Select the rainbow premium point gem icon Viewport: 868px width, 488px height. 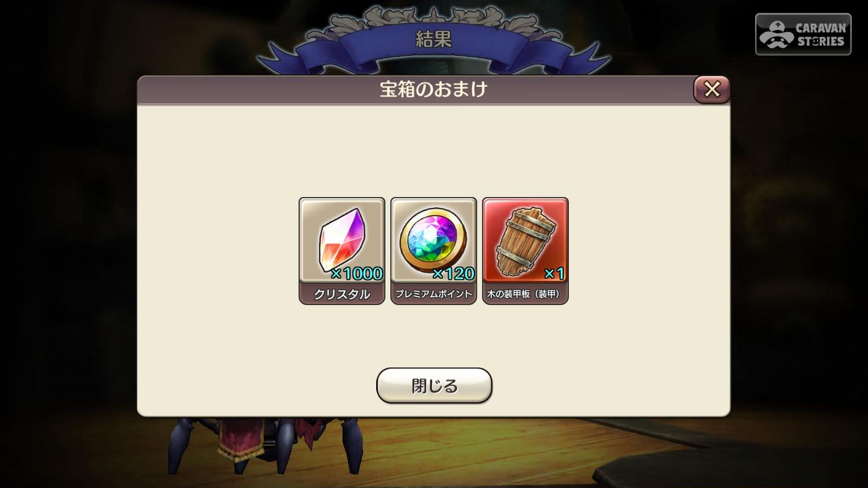[x=433, y=240]
